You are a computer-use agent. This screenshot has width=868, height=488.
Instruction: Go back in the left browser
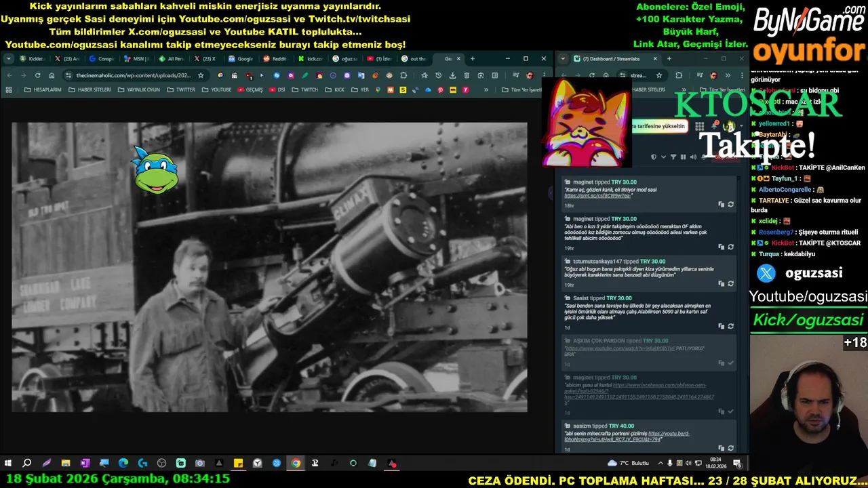(x=9, y=75)
